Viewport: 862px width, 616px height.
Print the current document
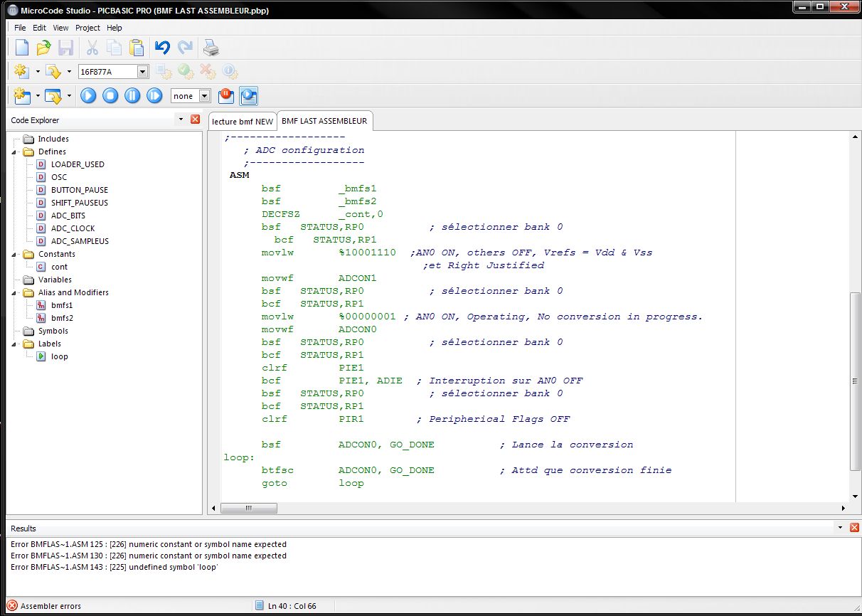[x=211, y=48]
